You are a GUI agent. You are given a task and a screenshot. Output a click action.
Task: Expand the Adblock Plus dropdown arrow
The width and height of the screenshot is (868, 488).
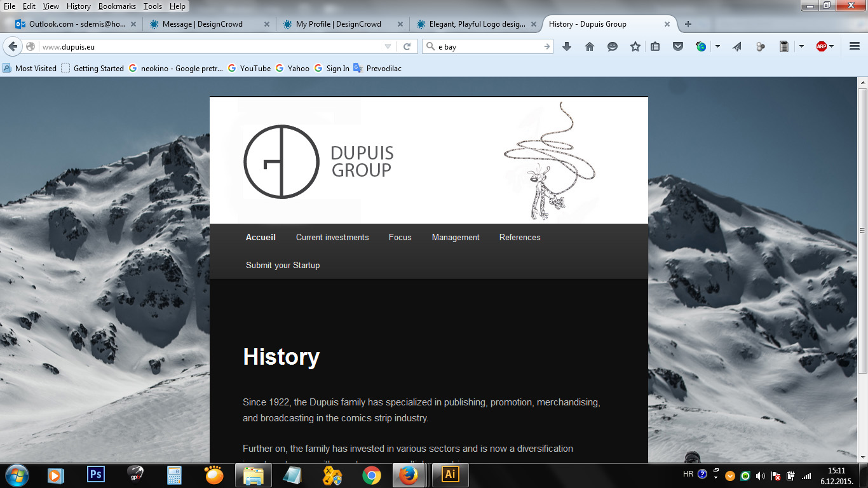831,46
